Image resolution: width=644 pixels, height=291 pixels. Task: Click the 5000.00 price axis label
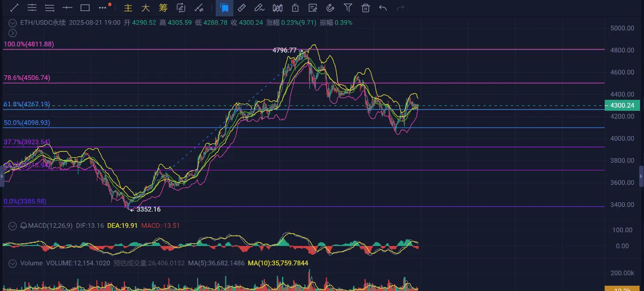pyautogui.click(x=622, y=28)
